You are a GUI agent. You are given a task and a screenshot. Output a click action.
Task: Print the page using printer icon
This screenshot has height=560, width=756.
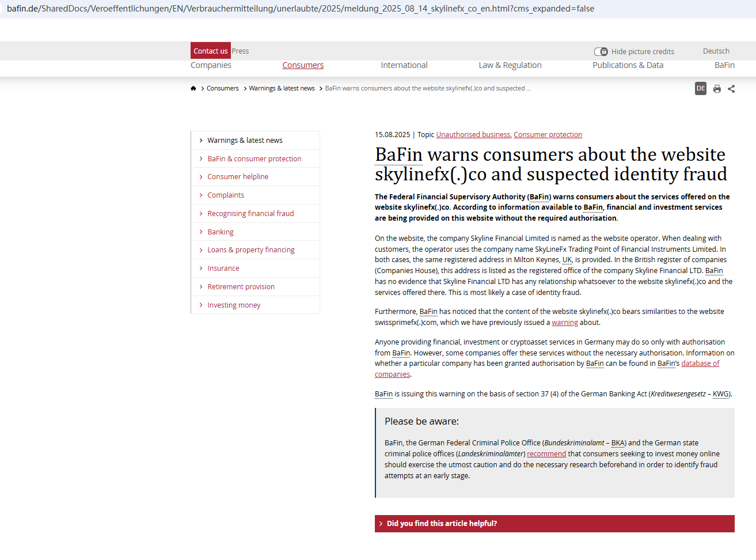717,89
